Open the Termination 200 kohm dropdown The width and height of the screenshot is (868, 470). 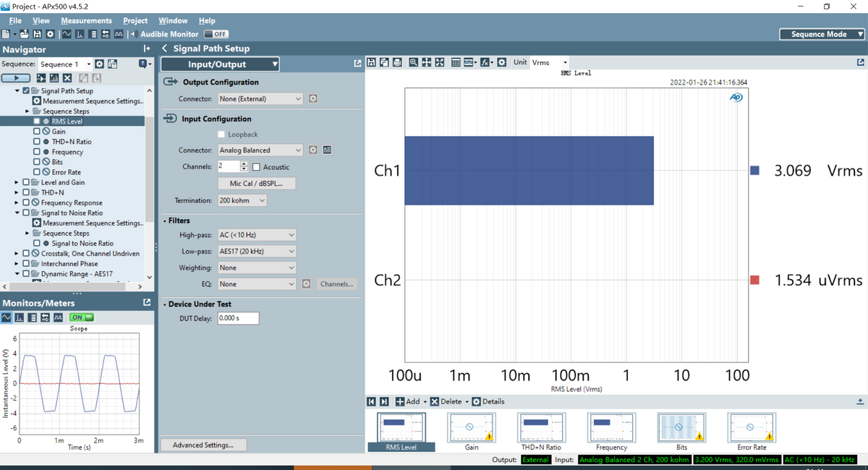(242, 200)
